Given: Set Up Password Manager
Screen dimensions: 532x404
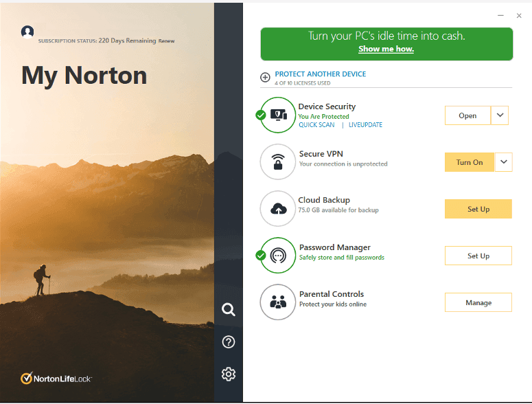Looking at the screenshot, I should coord(478,256).
